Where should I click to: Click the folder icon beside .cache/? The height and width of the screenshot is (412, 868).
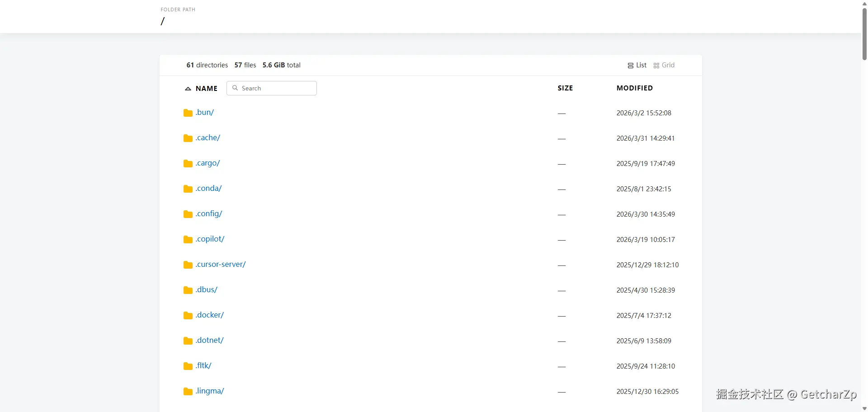pos(188,138)
